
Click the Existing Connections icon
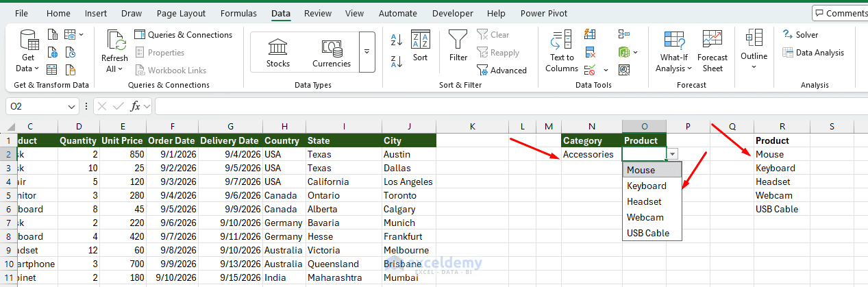(x=71, y=70)
